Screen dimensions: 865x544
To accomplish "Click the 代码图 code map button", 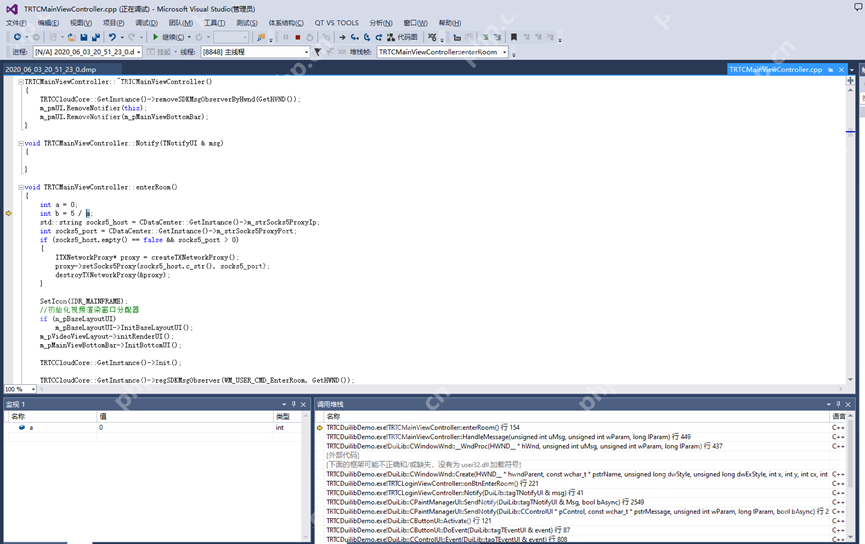I will pyautogui.click(x=402, y=37).
